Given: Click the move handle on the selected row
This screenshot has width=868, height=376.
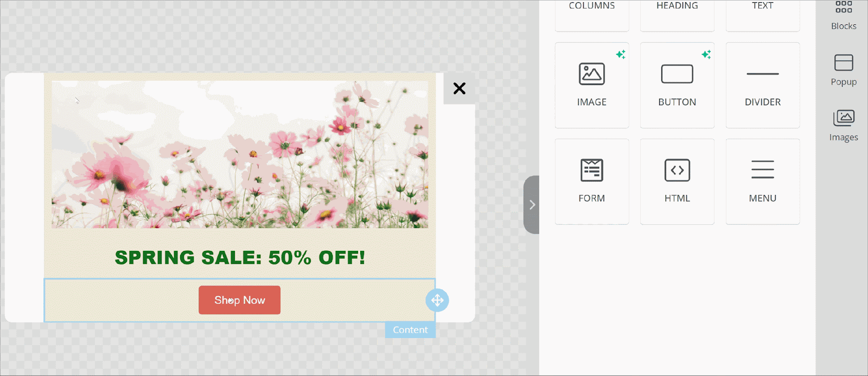Looking at the screenshot, I should point(437,300).
